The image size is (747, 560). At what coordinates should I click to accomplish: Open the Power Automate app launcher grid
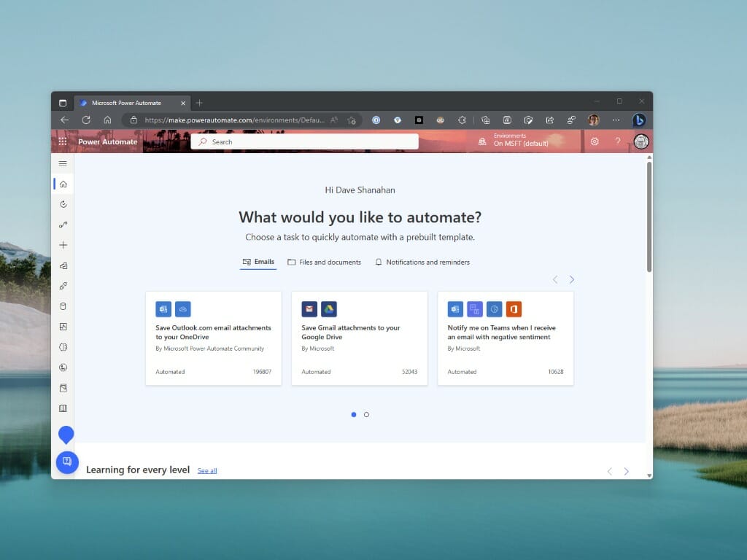[63, 141]
